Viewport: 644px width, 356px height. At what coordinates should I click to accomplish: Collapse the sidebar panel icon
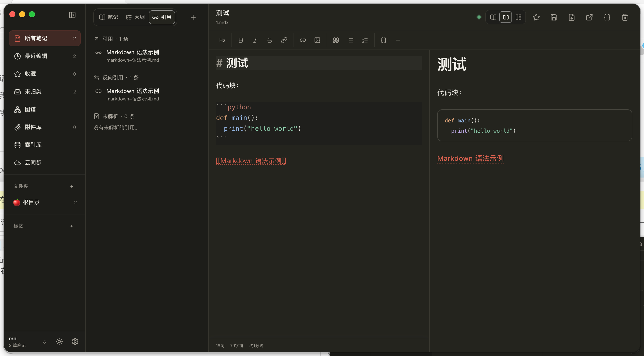(72, 15)
